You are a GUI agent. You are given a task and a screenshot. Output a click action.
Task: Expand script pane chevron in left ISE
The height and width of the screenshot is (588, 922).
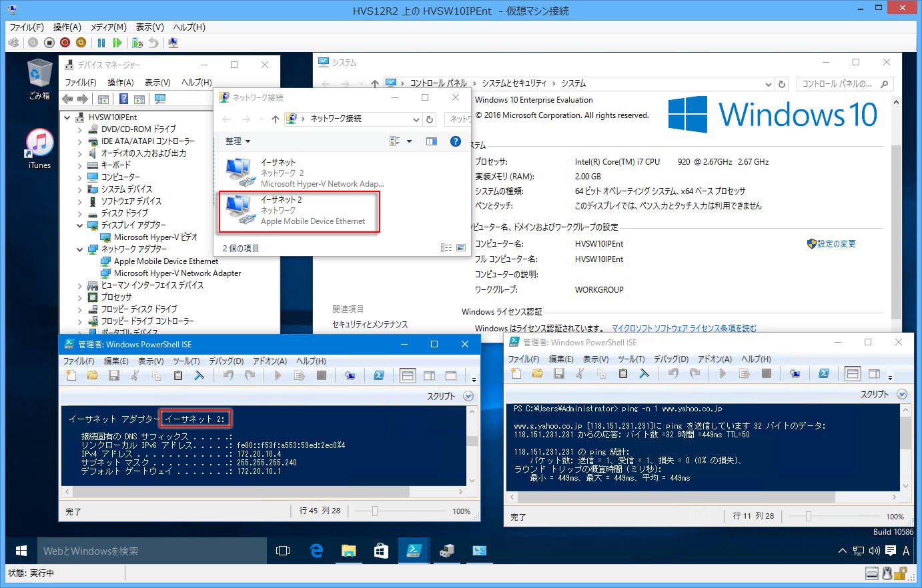[468, 396]
